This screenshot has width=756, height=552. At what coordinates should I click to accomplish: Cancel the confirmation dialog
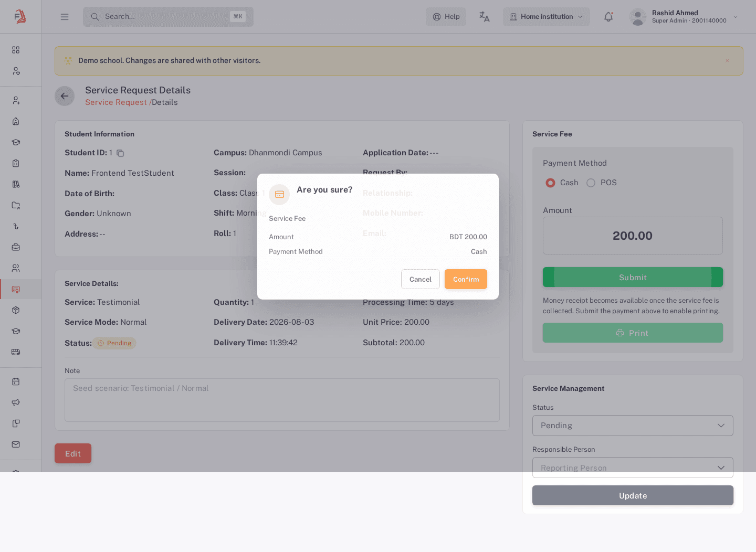pos(421,279)
